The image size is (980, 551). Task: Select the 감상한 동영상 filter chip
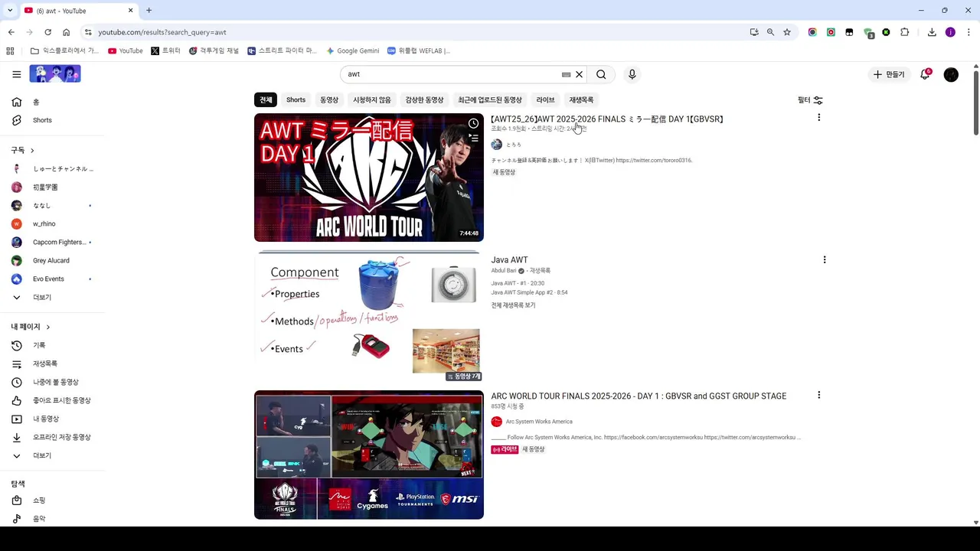[x=424, y=100]
